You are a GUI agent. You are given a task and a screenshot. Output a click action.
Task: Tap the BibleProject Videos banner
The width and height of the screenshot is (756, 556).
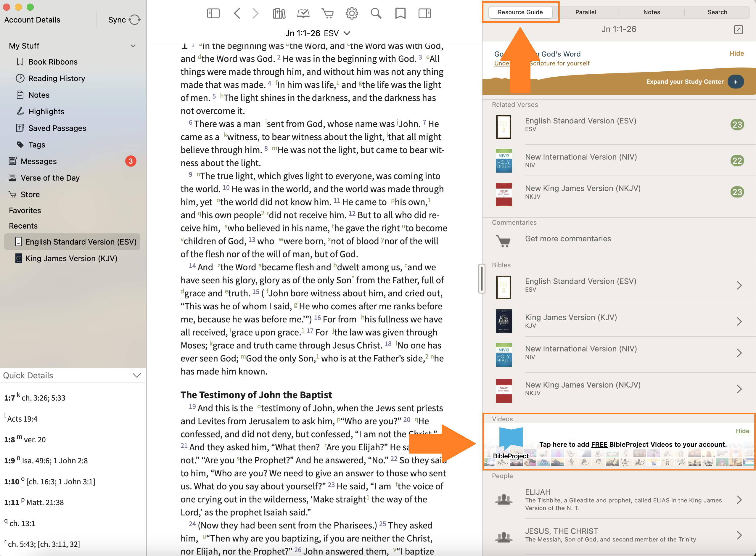pos(633,445)
